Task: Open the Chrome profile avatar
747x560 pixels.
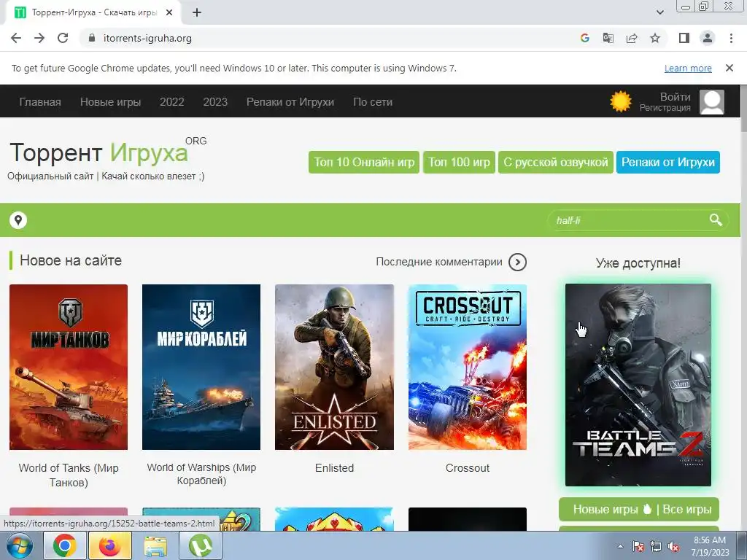Action: tap(708, 38)
